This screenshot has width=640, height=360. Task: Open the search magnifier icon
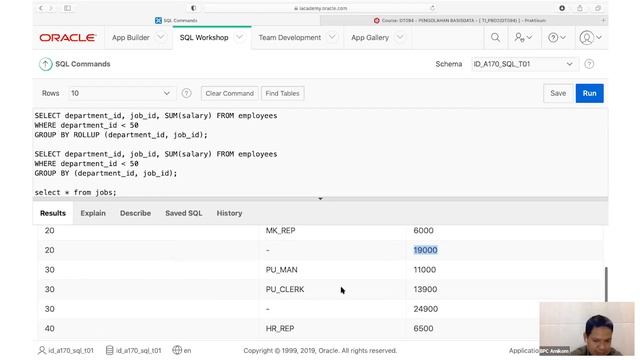[x=495, y=38]
